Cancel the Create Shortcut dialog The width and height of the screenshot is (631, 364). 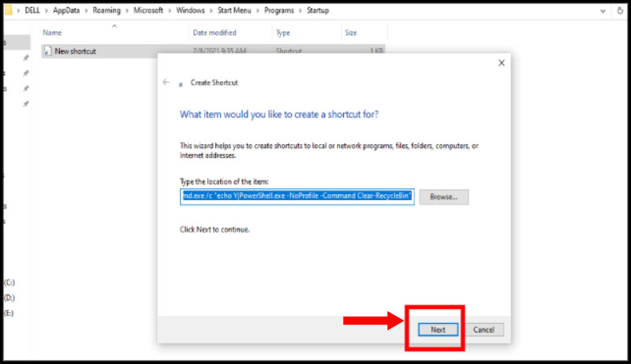tap(484, 329)
